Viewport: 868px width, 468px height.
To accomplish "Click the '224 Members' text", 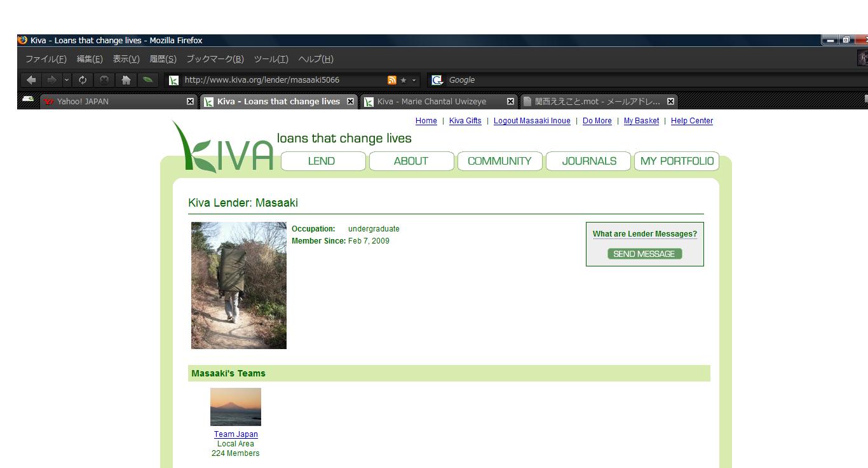I will coord(236,453).
